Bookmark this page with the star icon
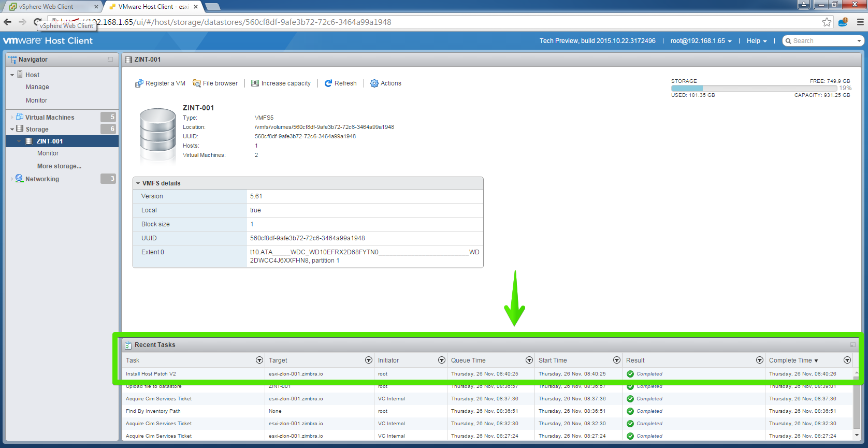The image size is (868, 448). [827, 22]
